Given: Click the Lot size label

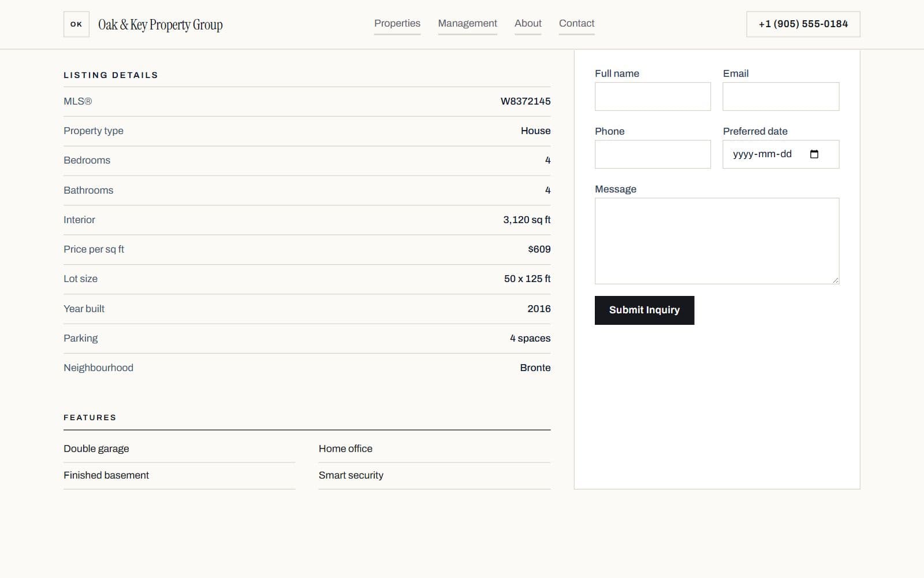Looking at the screenshot, I should coord(80,279).
